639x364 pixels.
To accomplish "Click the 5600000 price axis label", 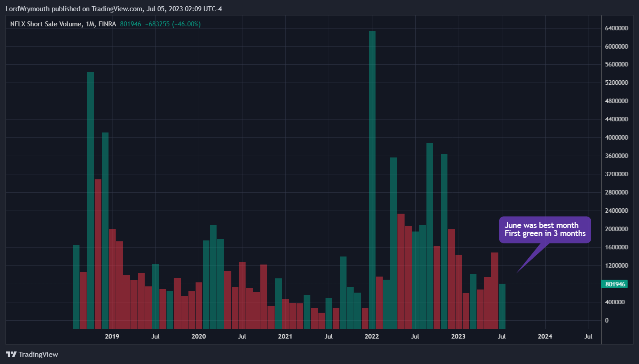I will (617, 65).
